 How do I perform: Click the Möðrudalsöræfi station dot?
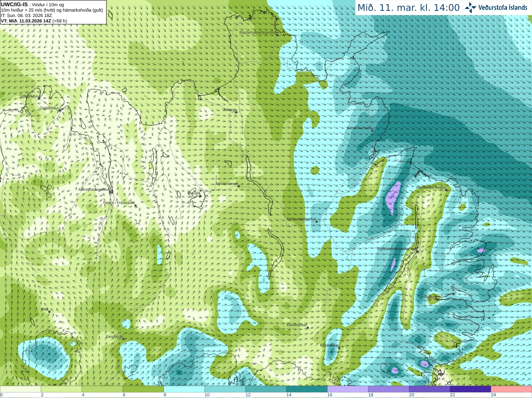click(x=317, y=222)
